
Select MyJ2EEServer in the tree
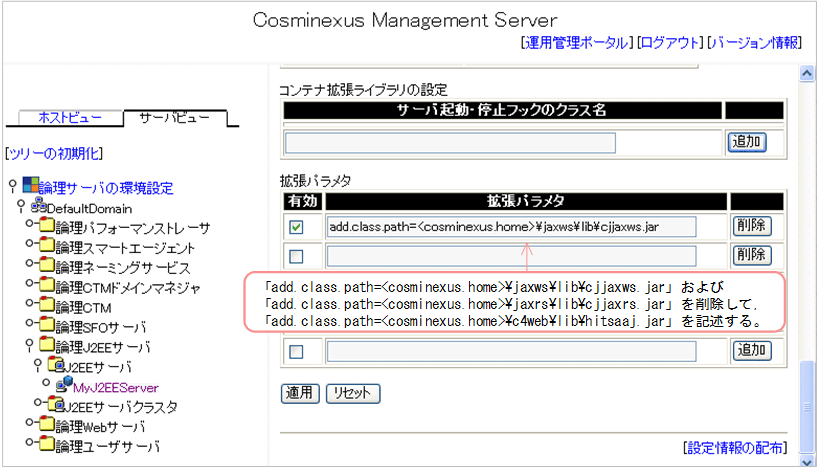(115, 388)
